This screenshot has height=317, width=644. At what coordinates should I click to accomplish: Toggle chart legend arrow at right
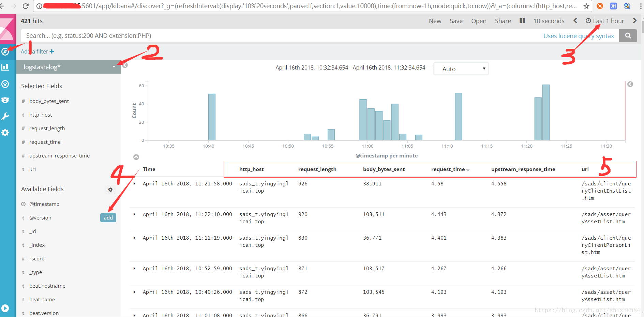tap(630, 84)
